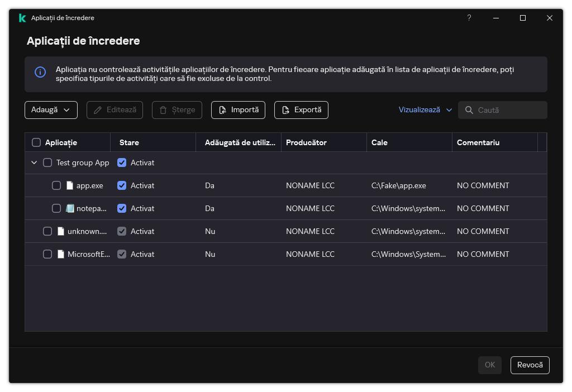
Task: Click the Revocă button
Action: pos(530,365)
